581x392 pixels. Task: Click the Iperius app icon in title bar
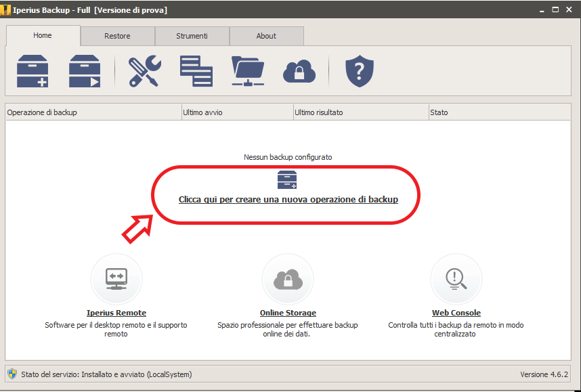click(5, 9)
